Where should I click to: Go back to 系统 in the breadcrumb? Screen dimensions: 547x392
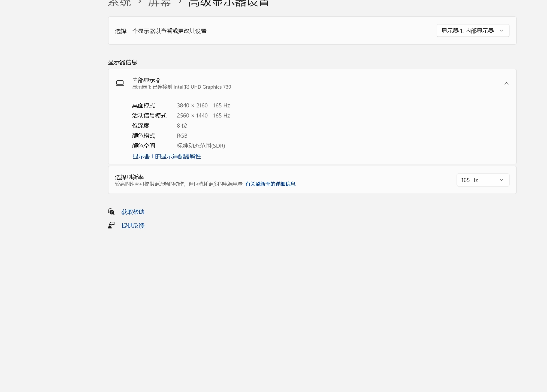(x=119, y=3)
